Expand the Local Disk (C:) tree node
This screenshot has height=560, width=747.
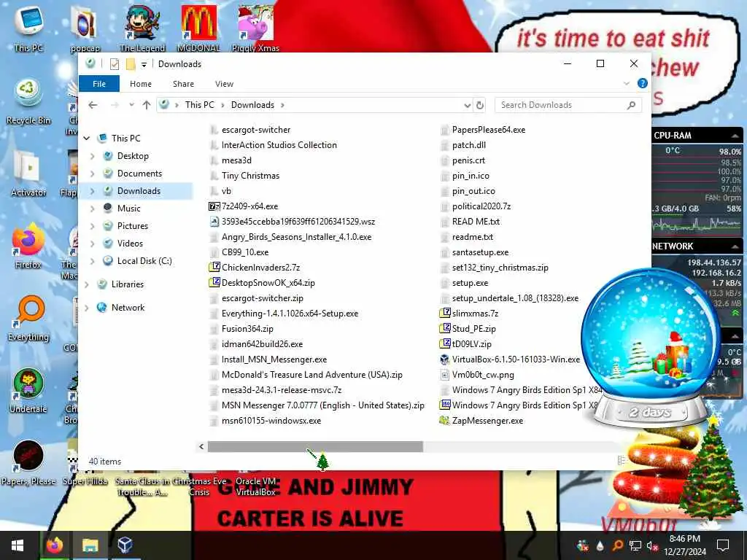pyautogui.click(x=93, y=261)
